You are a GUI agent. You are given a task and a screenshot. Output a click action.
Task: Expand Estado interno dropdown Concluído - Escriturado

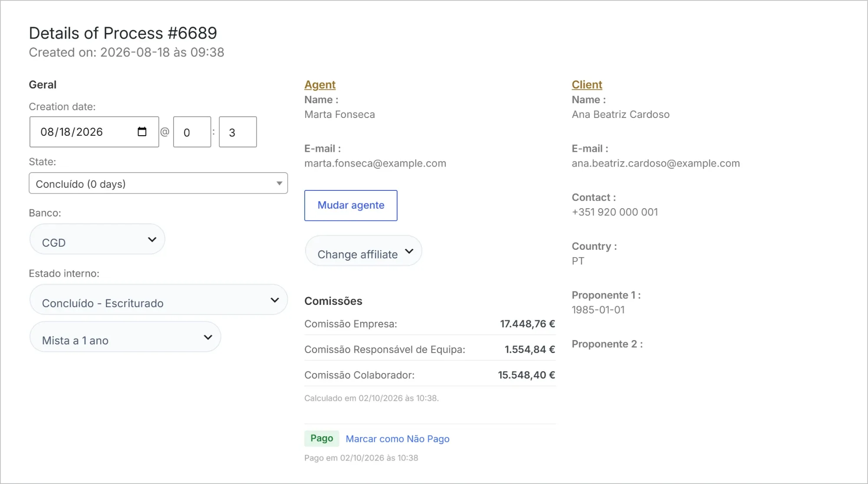click(x=158, y=300)
